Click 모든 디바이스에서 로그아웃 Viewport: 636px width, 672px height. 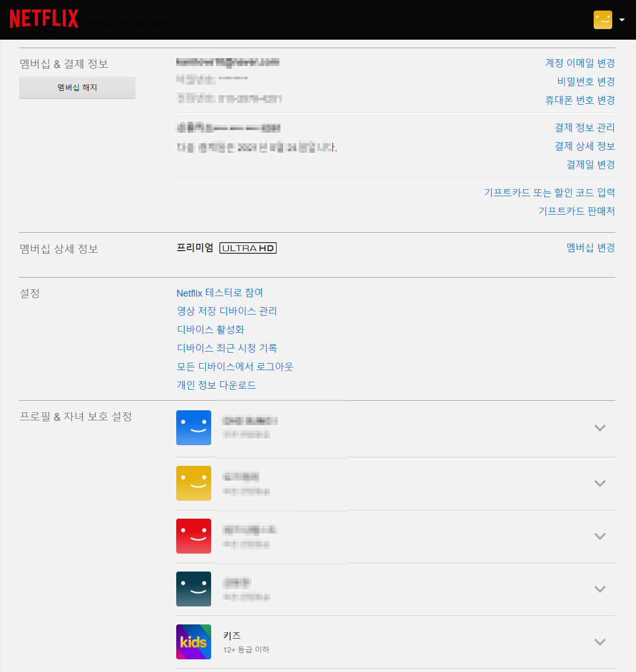point(235,366)
